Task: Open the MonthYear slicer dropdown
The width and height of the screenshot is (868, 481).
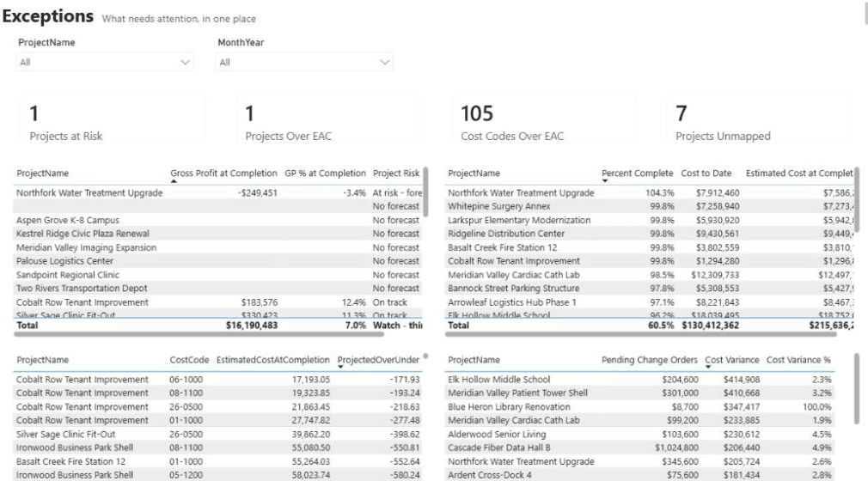Action: [304, 62]
